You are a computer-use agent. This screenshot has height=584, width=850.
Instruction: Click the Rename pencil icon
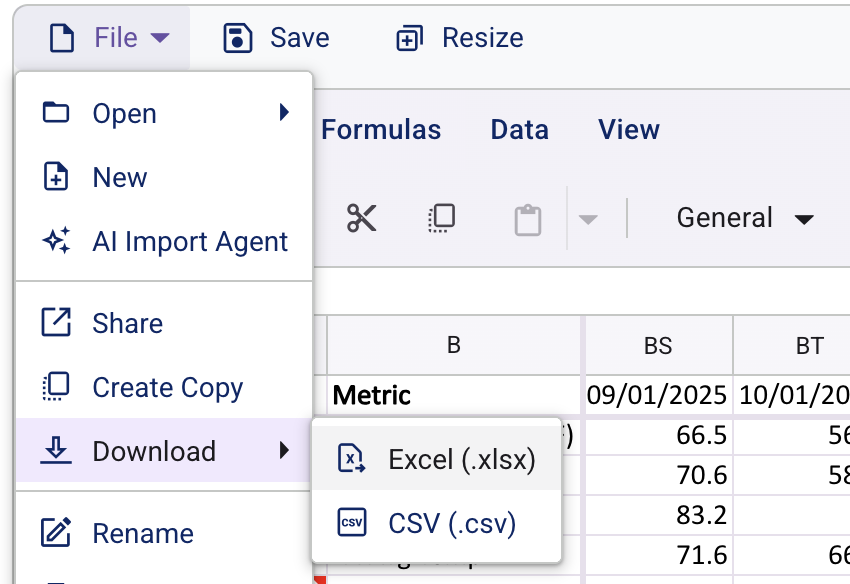click(x=57, y=534)
